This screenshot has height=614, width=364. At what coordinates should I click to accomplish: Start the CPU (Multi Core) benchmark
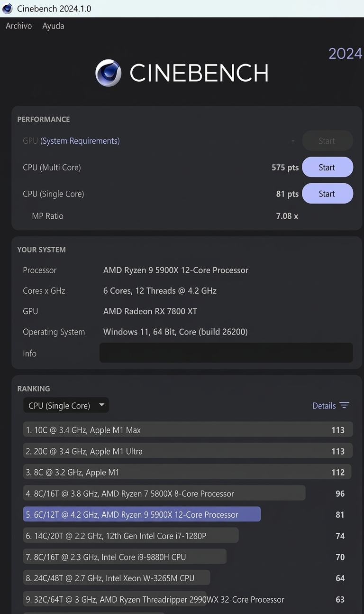(328, 167)
